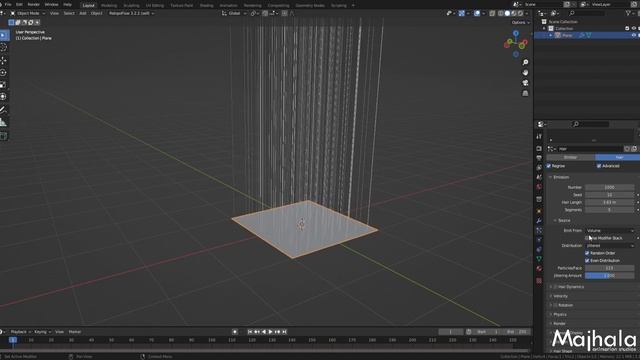Open the RetopoFlow header button
Viewport: 640px width, 360px height.
coord(131,13)
